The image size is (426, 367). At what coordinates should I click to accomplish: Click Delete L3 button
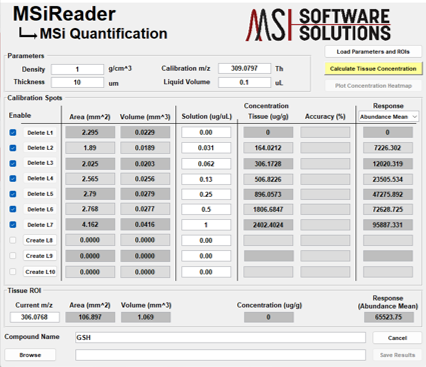click(x=40, y=163)
